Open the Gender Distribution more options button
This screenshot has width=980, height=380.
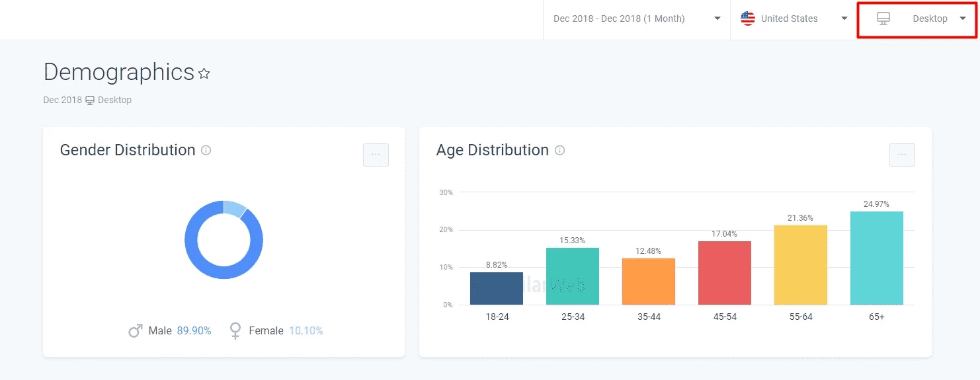tap(376, 155)
